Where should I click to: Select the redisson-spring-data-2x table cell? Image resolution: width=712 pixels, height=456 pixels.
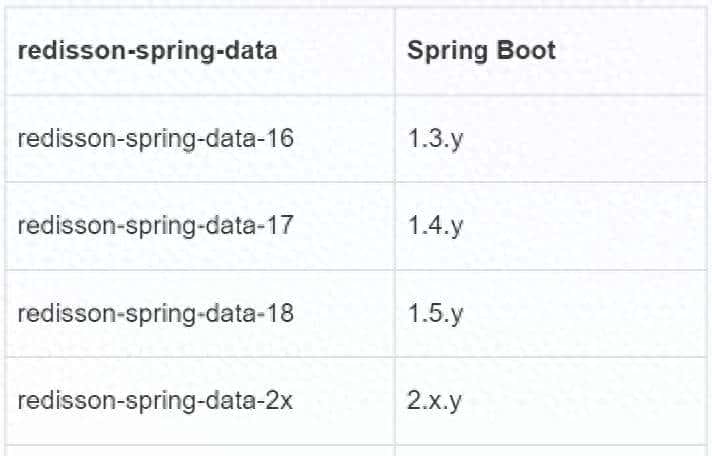(x=155, y=402)
